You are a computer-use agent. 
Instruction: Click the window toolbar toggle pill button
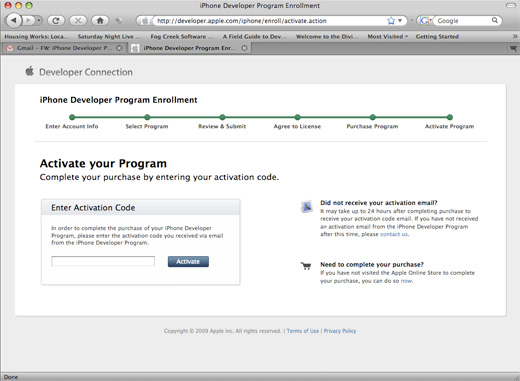[510, 5]
